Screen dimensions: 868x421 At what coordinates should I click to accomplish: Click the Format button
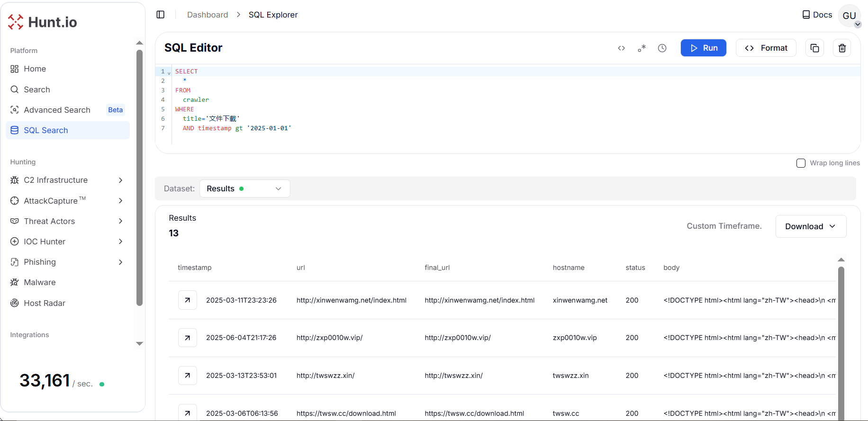coord(766,48)
